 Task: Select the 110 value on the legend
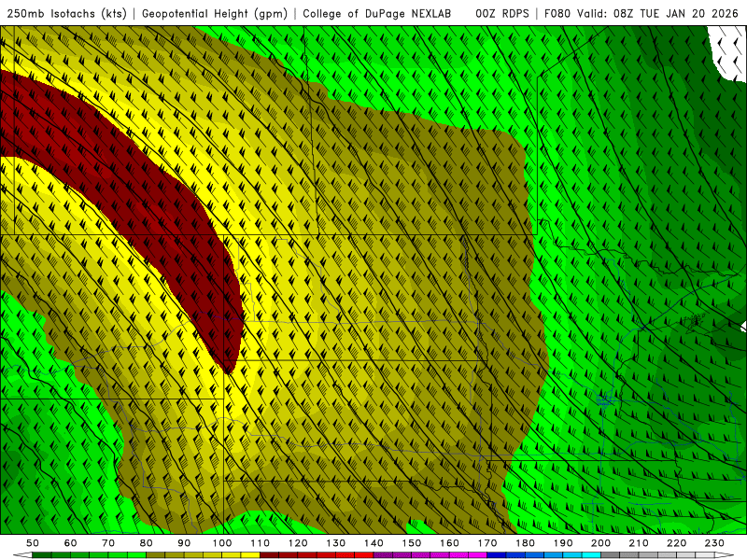(x=261, y=543)
